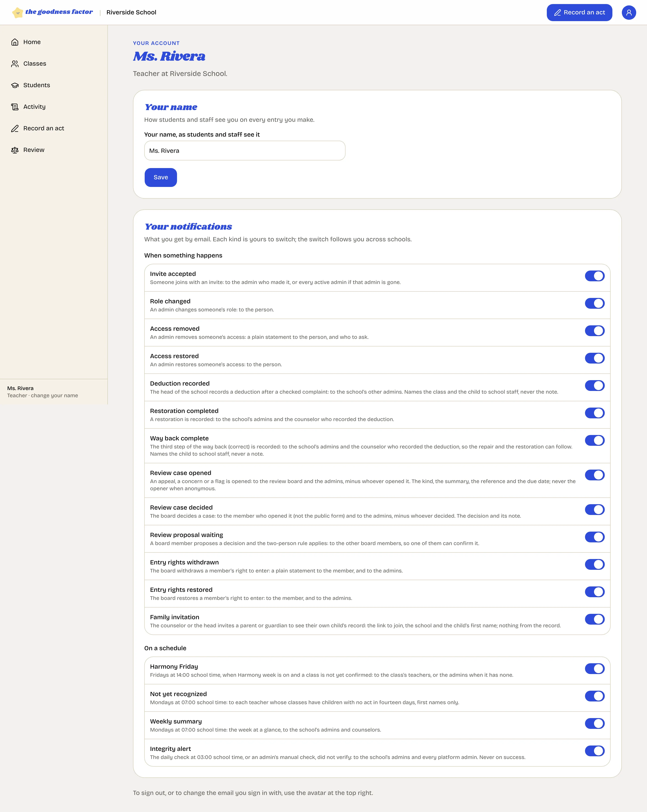
Task: Click the Review scales icon
Action: pos(15,150)
